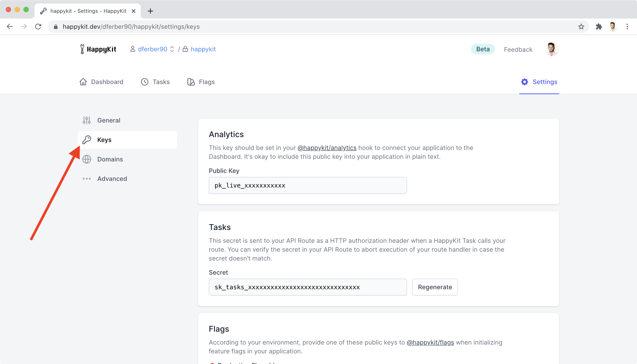Click the Secret label
Image resolution: width=637 pixels, height=364 pixels.
pos(218,272)
